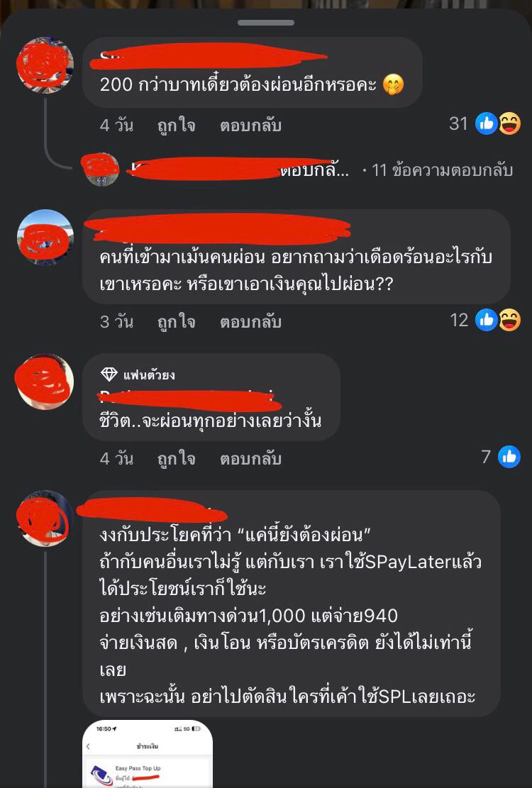Tap ตอบกลับ under the 200 baht comment
Image resolution: width=532 pixels, height=788 pixels.
250,125
